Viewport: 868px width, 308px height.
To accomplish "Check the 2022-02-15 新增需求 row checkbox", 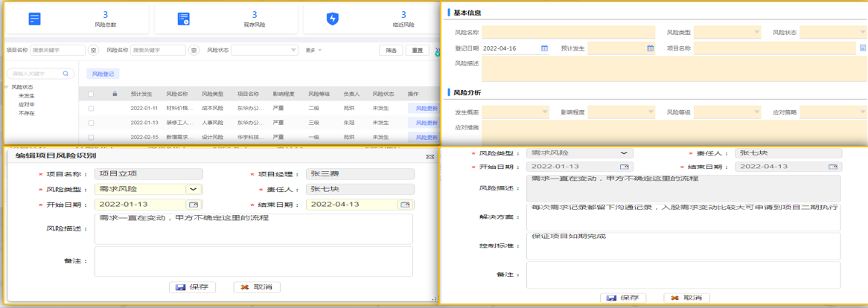I will pyautogui.click(x=91, y=137).
